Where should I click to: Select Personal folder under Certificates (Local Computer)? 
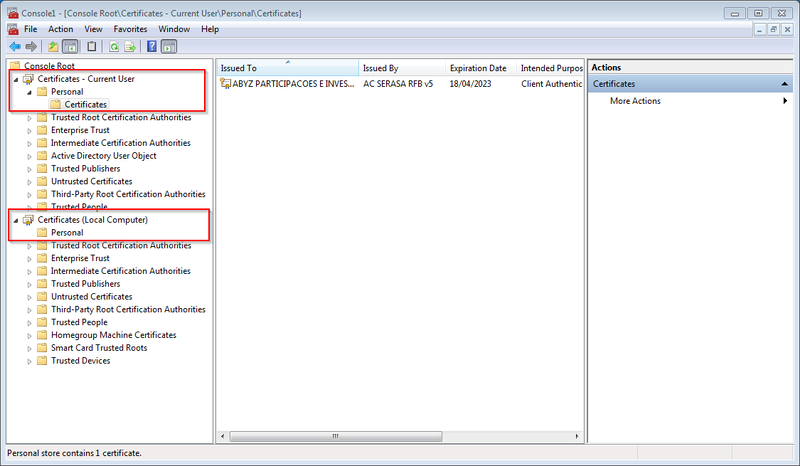67,233
